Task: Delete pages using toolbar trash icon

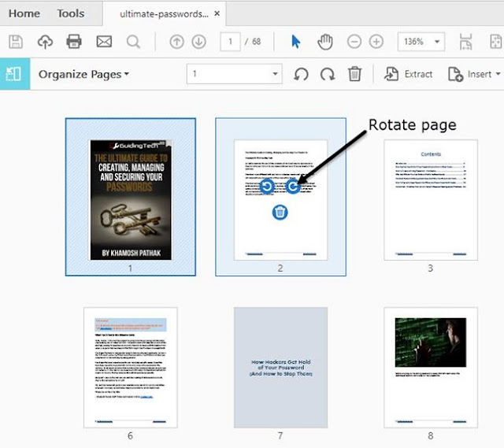Action: point(355,74)
